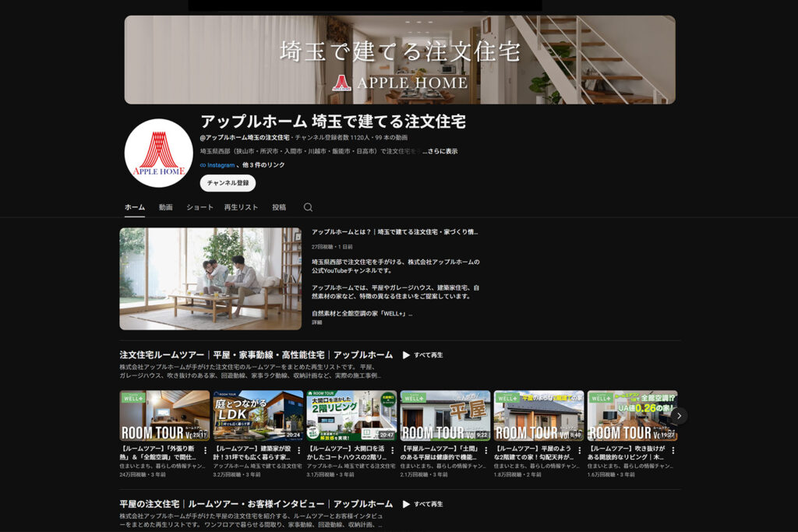Open the channel search magnifier icon
798x532 pixels.
click(308, 207)
